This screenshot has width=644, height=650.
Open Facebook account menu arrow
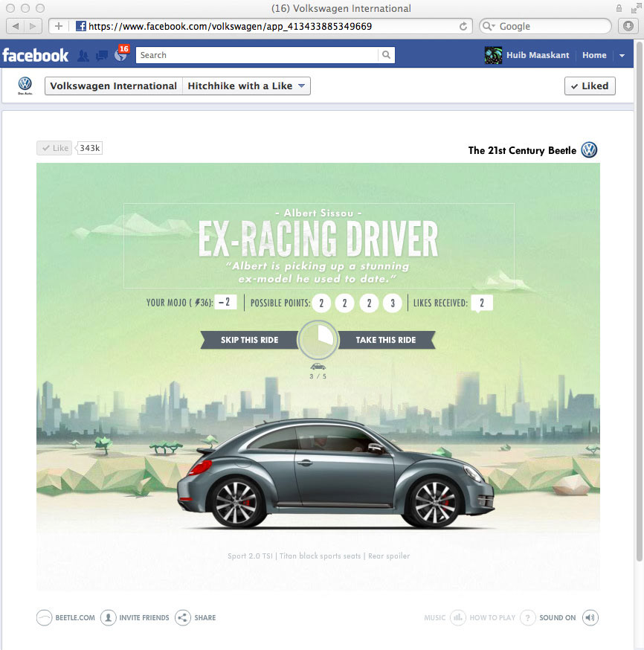(x=622, y=56)
